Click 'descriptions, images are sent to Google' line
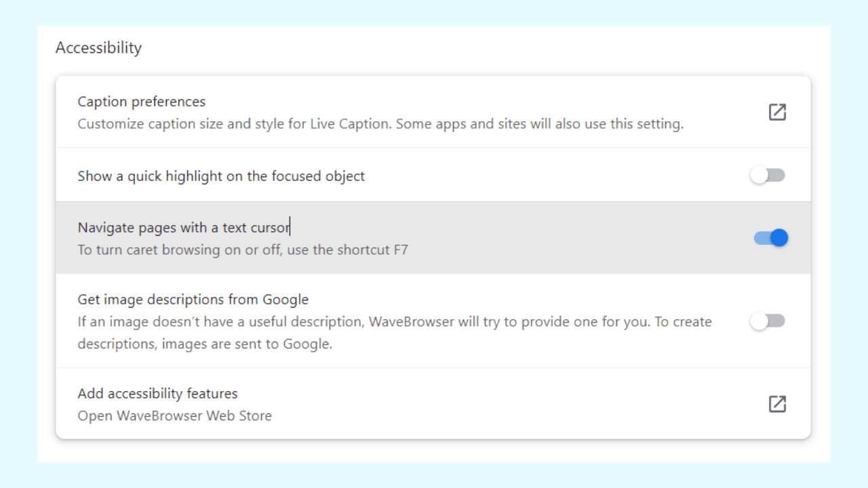Viewport: 868px width, 488px height. 205,344
